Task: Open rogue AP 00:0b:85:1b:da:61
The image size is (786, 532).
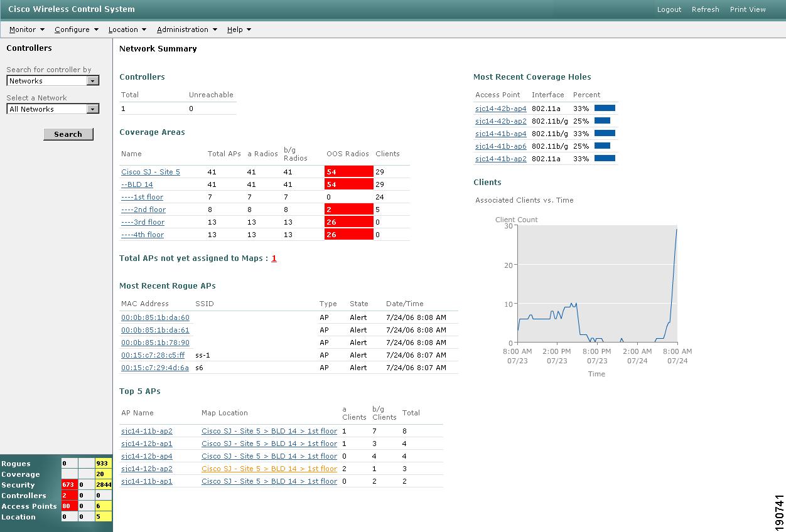Action: tap(155, 330)
